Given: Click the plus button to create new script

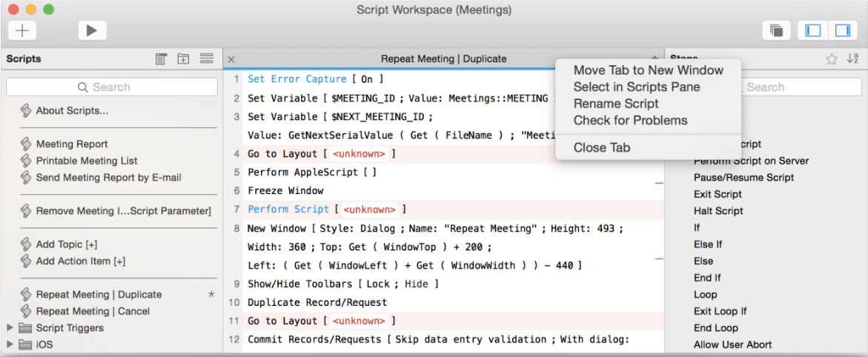Looking at the screenshot, I should 22,30.
